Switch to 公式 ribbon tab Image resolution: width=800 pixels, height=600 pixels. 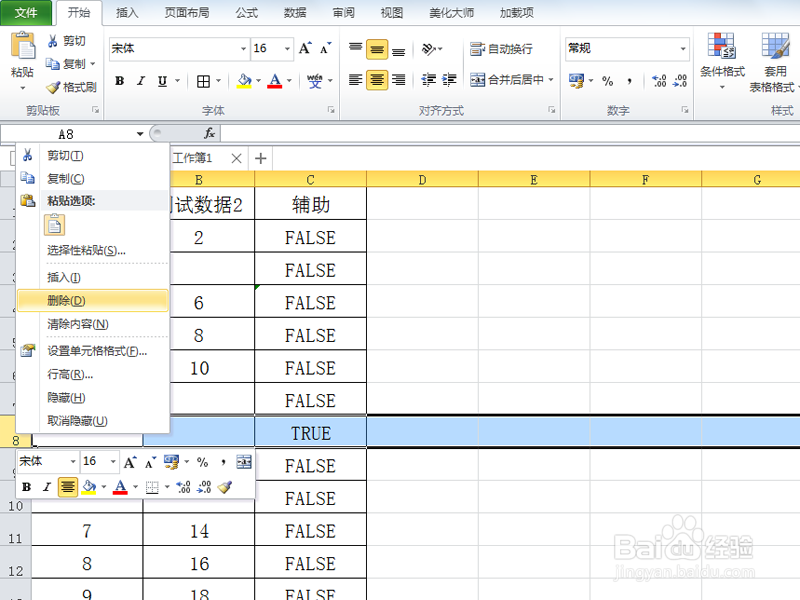click(246, 13)
